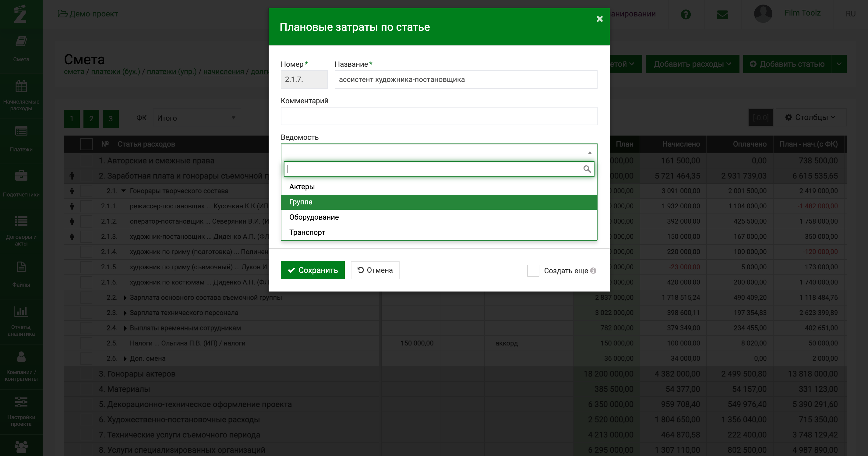
Task: Collapse 2.1. Гонорары творческого состава
Action: click(x=124, y=191)
